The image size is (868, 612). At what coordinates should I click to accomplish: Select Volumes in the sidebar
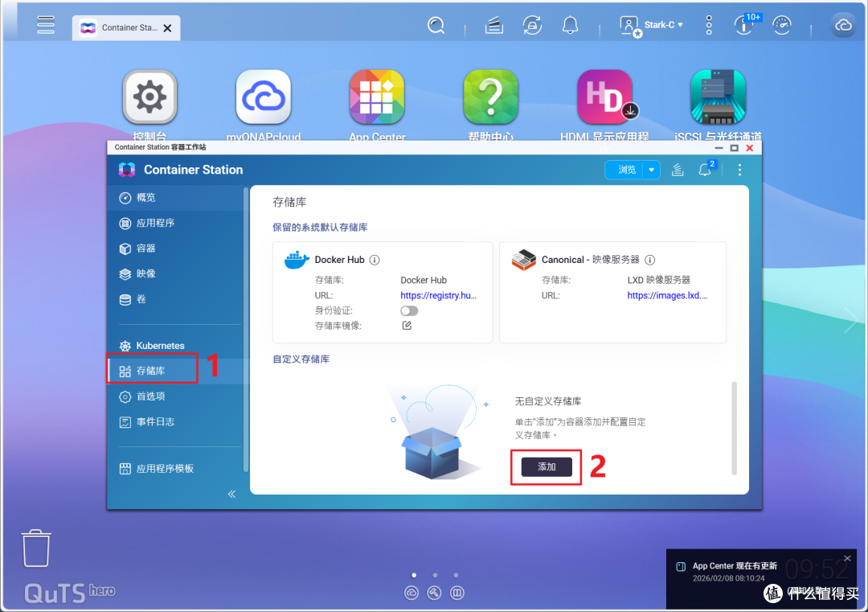pyautogui.click(x=175, y=299)
